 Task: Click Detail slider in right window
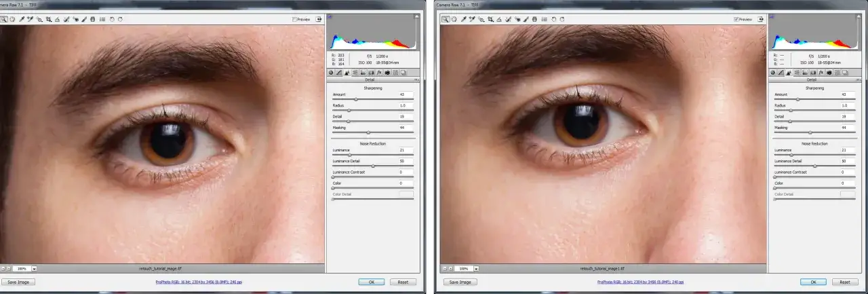pyautogui.click(x=816, y=122)
